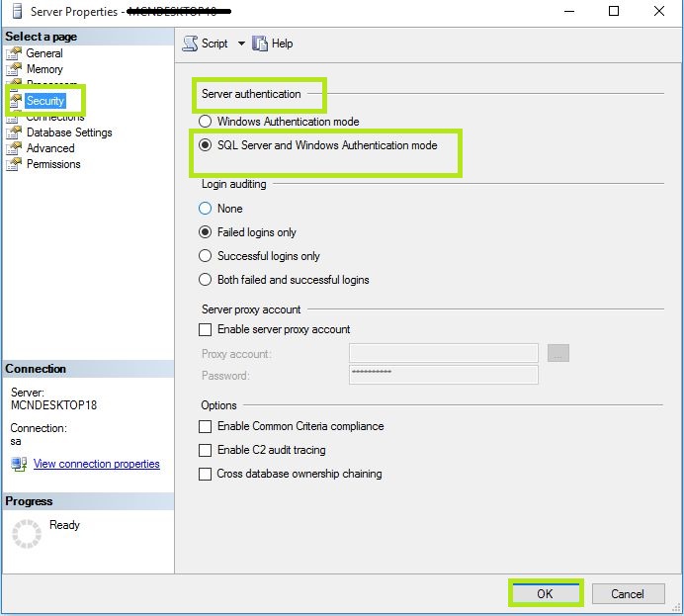Open the Script dropdown arrow

pyautogui.click(x=241, y=44)
